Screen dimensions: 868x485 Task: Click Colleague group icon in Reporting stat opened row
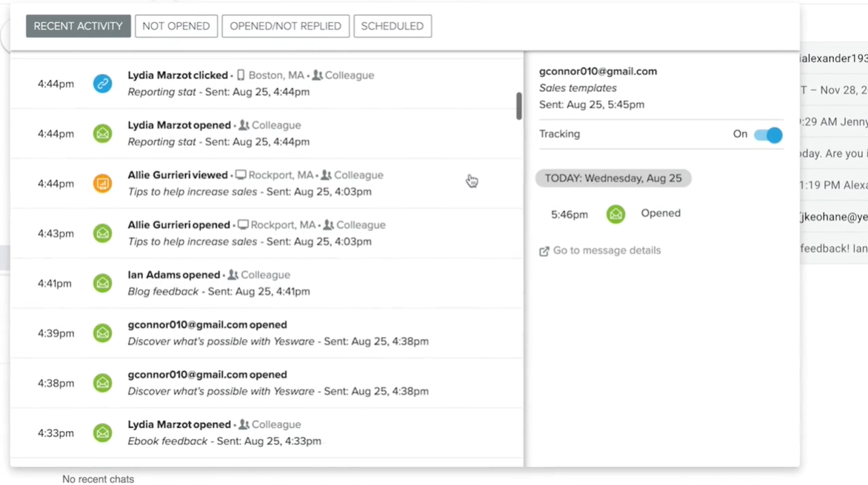pyautogui.click(x=244, y=125)
